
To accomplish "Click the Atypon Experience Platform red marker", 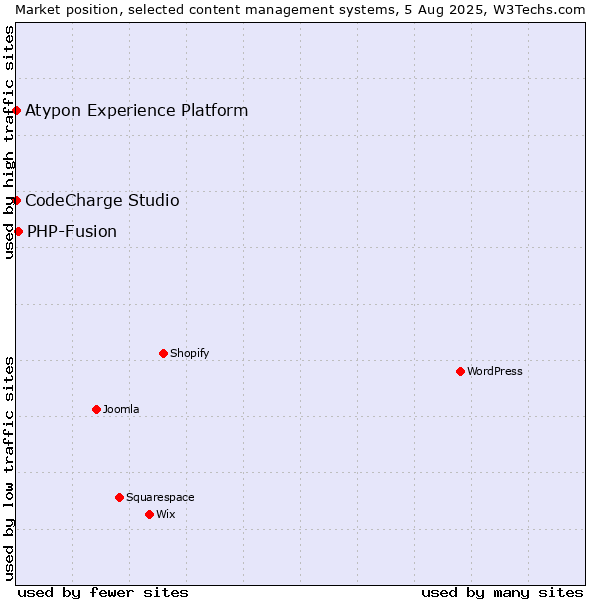I will tap(16, 111).
